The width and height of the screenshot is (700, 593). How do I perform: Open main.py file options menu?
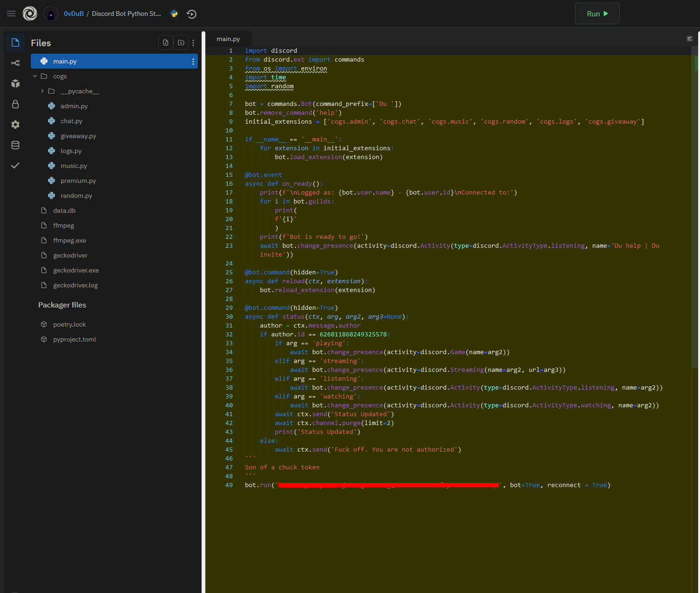(x=193, y=62)
